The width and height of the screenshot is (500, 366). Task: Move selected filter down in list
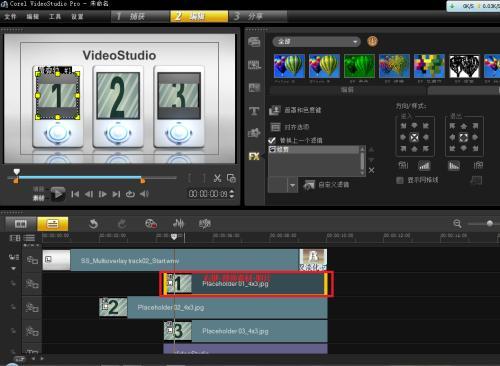point(371,160)
